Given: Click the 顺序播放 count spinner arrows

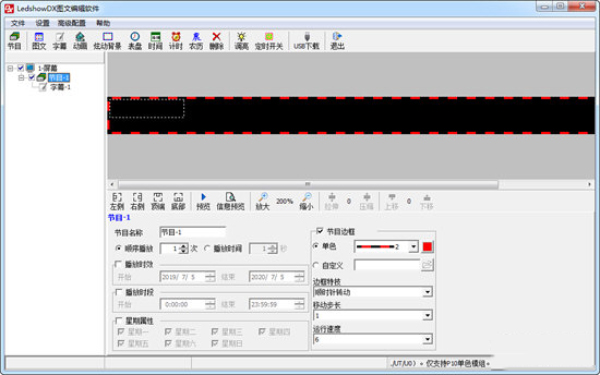Looking at the screenshot, I should [x=184, y=249].
